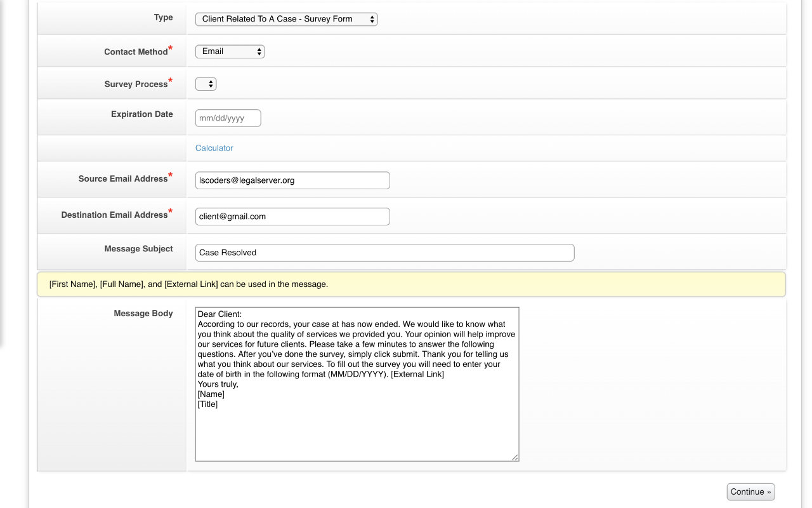Screen dimensions: 812x508
Task: Open the Calculator link
Action: point(214,148)
